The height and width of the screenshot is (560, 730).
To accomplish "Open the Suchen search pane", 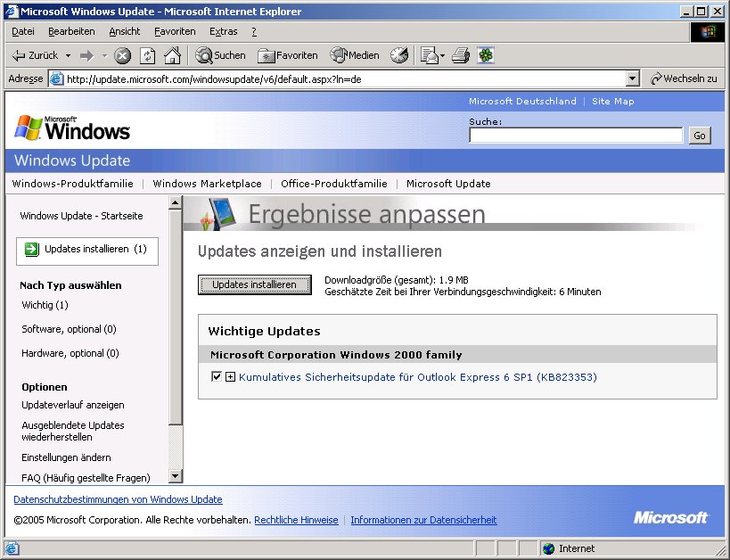I will 220,55.
